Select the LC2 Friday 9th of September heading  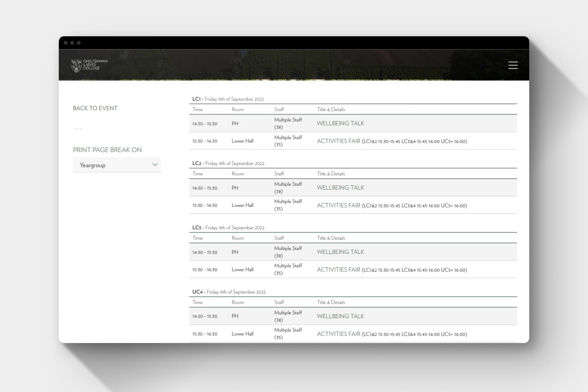pyautogui.click(x=228, y=163)
